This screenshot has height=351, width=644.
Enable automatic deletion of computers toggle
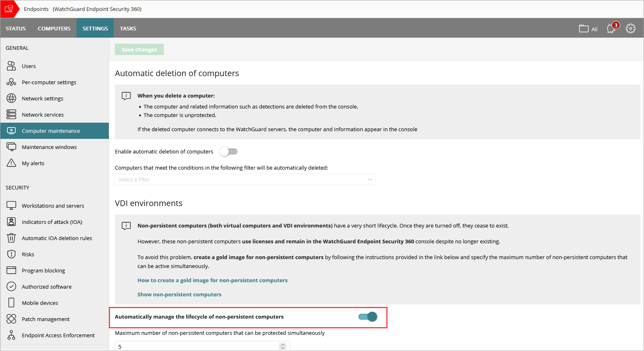point(229,152)
